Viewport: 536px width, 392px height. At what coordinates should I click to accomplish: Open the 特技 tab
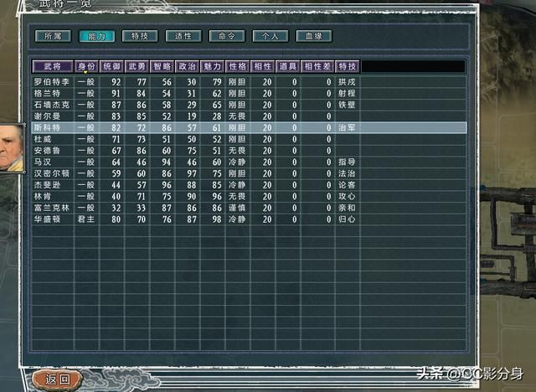(140, 36)
